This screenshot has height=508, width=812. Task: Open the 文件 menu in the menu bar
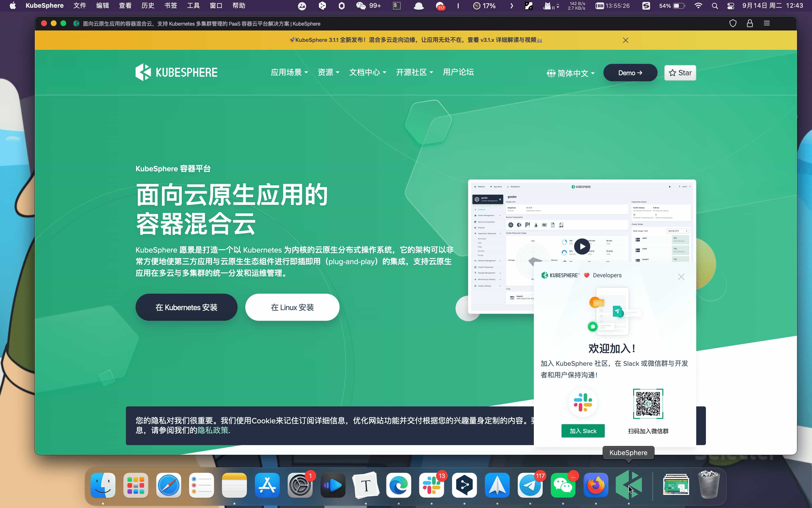(x=80, y=6)
